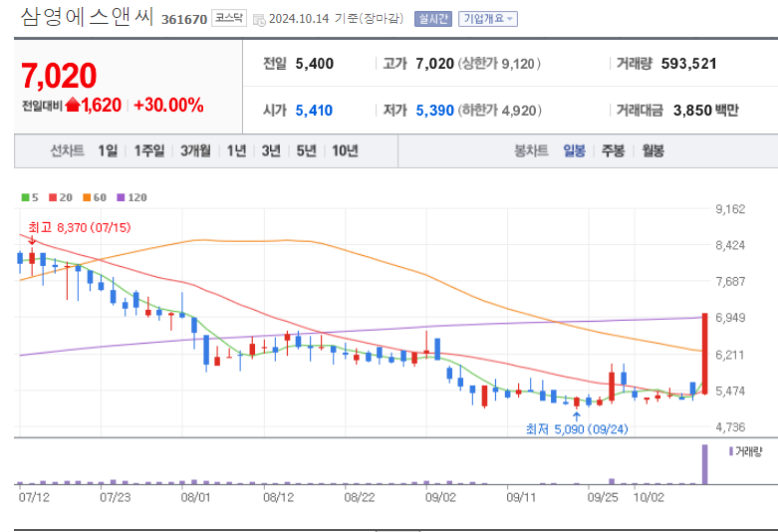Click the tallest purple volume bar
This screenshot has width=778, height=532.
point(704,464)
